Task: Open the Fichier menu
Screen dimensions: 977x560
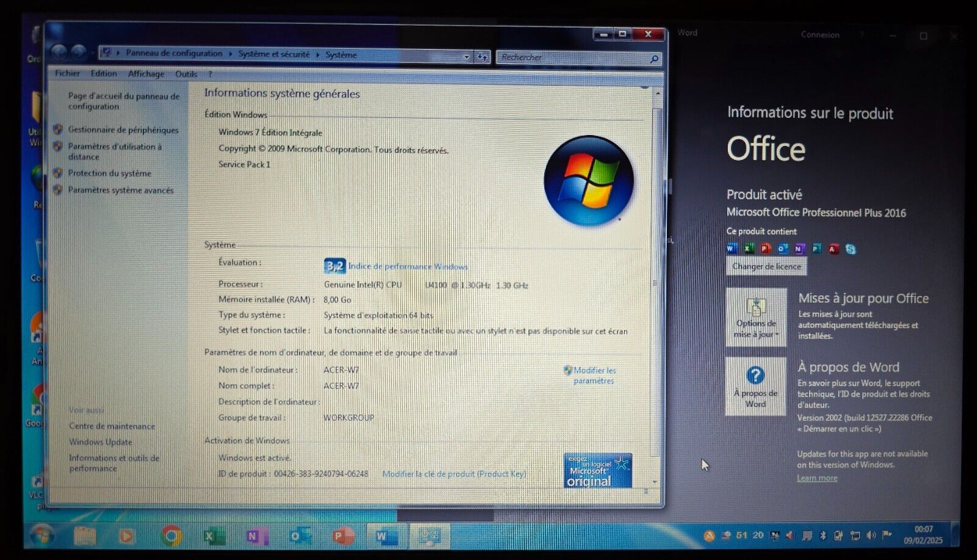Action: point(67,73)
